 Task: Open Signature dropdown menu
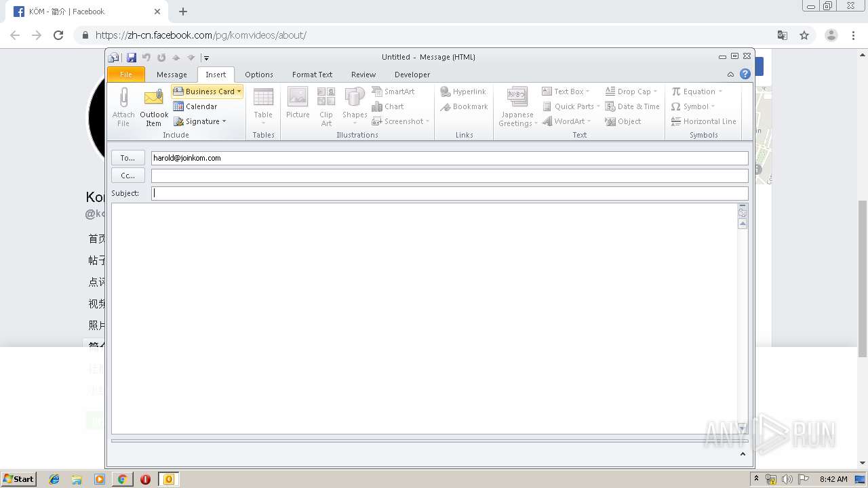click(x=200, y=121)
